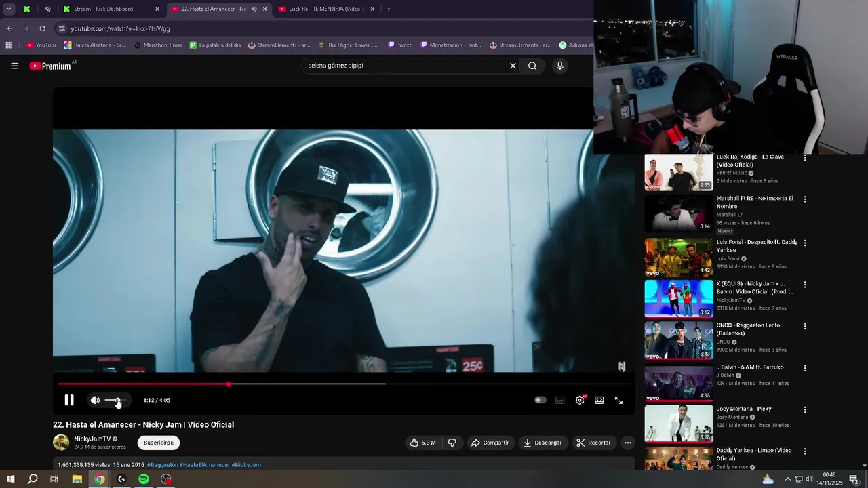Open the YouTube hamburger guide menu
The height and width of the screenshot is (488, 868).
[14, 66]
